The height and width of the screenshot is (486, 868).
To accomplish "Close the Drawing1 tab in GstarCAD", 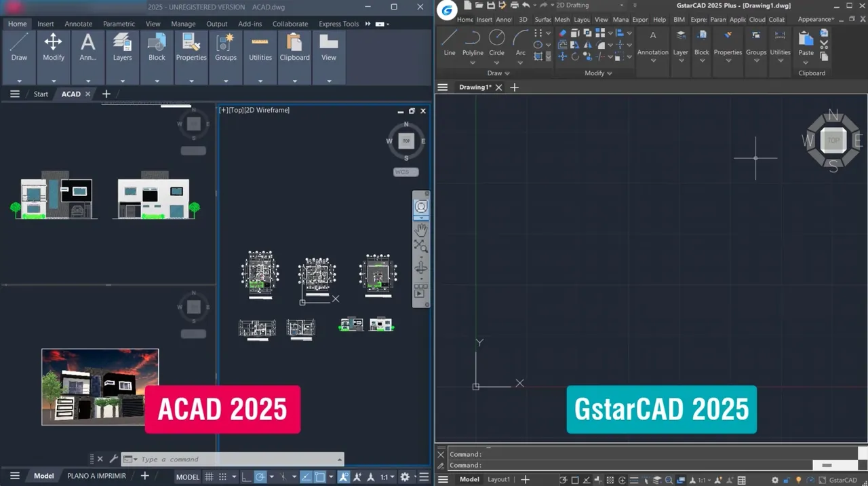I will [499, 88].
